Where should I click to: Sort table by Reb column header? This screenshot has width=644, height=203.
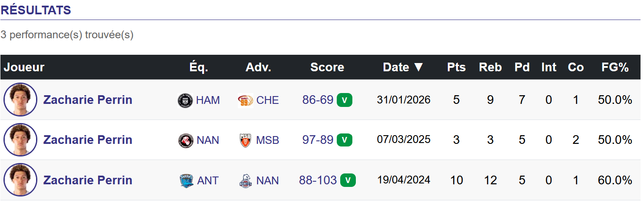[490, 67]
